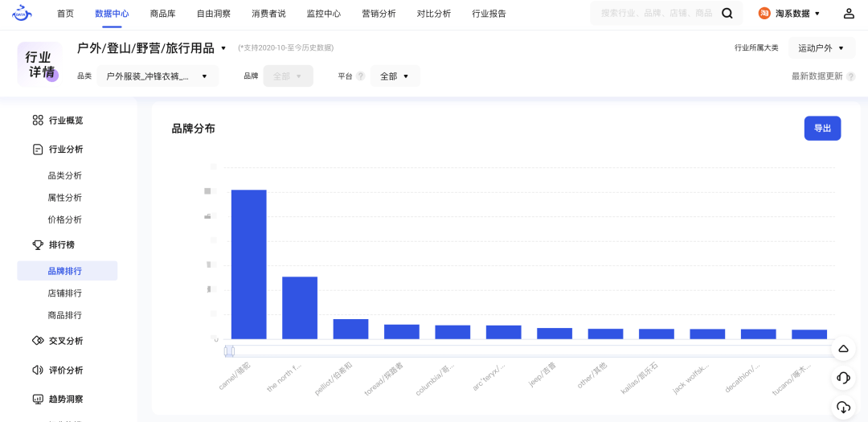This screenshot has width=868, height=422.
Task: Select 品牌排行 in the sidebar
Action: (x=67, y=271)
